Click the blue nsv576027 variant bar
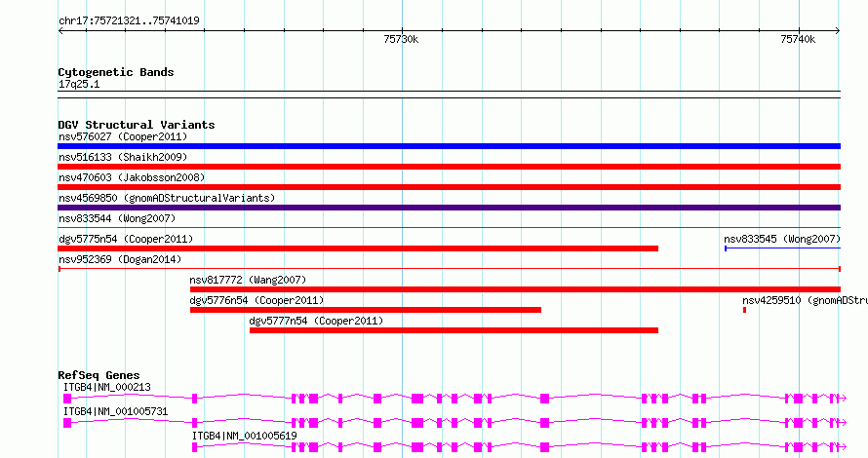Viewport: 868px width, 458px height. pos(449,146)
